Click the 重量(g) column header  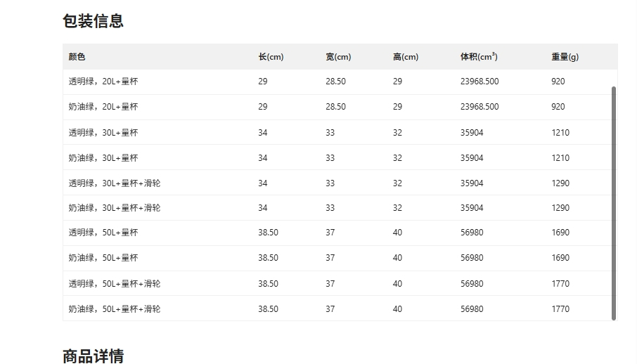[x=565, y=57]
